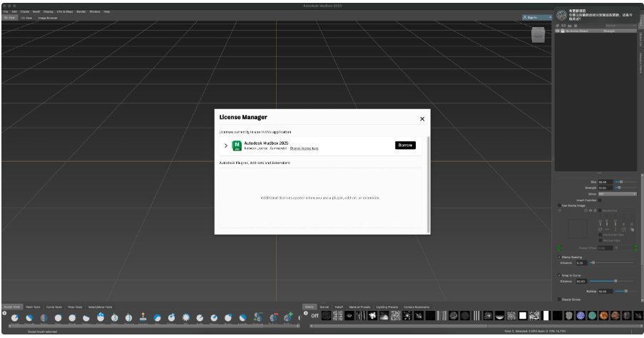Switch to the Image Browser tab
The height and width of the screenshot is (338, 644).
coord(48,18)
